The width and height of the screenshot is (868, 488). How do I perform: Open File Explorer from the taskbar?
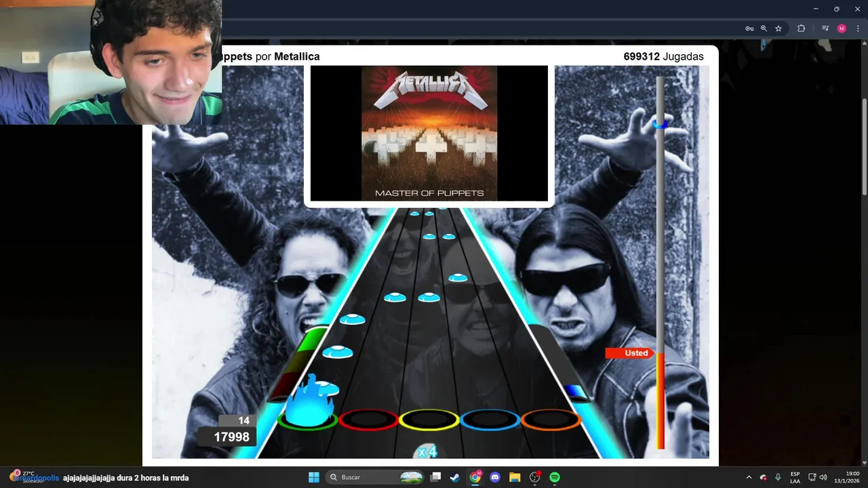pyautogui.click(x=515, y=477)
